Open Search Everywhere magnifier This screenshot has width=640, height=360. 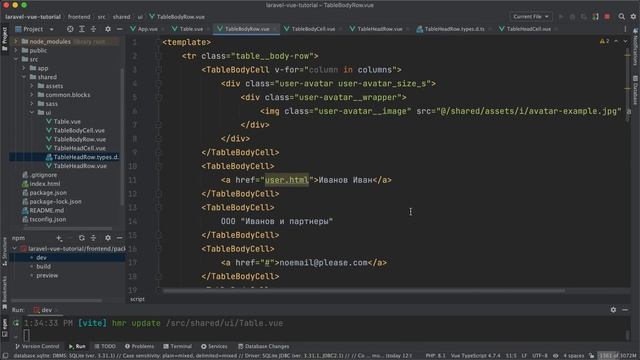click(621, 17)
